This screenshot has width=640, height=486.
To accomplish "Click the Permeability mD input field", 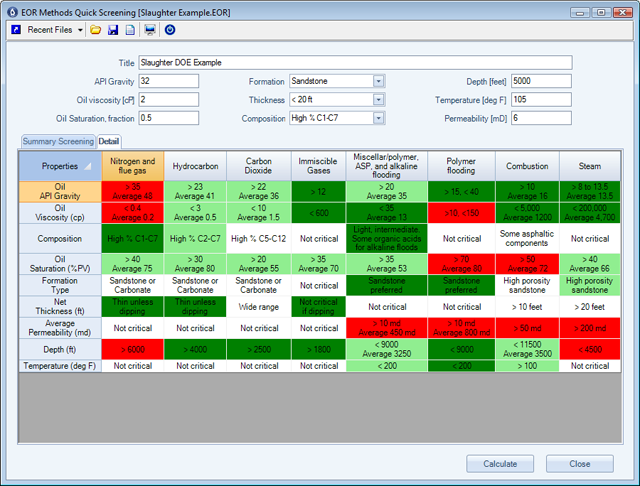I will 541,118.
